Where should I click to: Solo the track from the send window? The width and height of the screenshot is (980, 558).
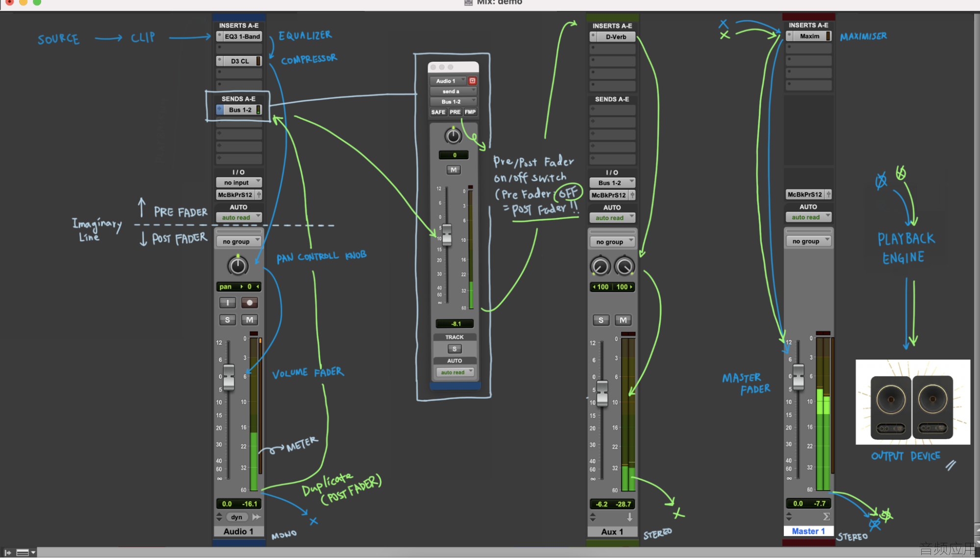point(454,349)
